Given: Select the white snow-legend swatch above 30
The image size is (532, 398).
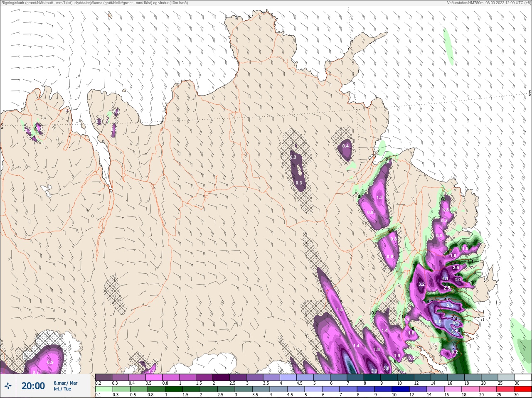Looking at the screenshot, I should click(x=523, y=377).
